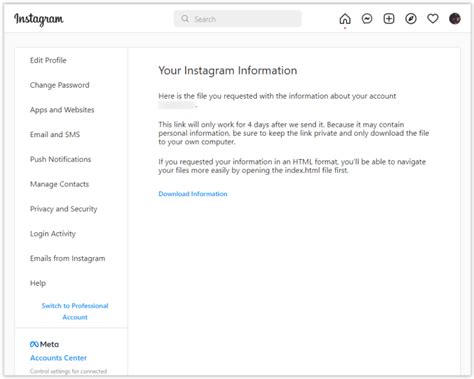Click the Instagram logo
Screen dimensions: 474x379
pos(39,19)
